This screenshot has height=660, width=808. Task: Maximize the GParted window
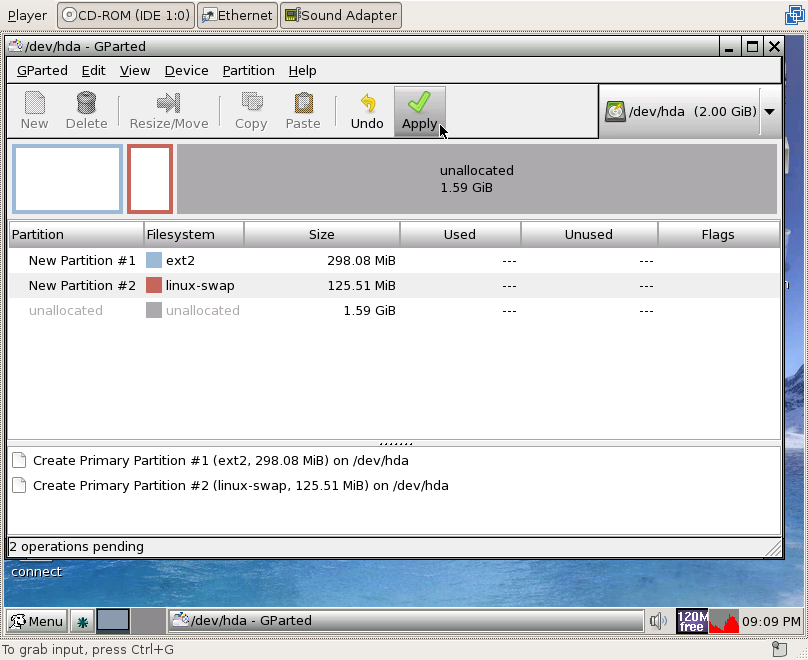752,46
